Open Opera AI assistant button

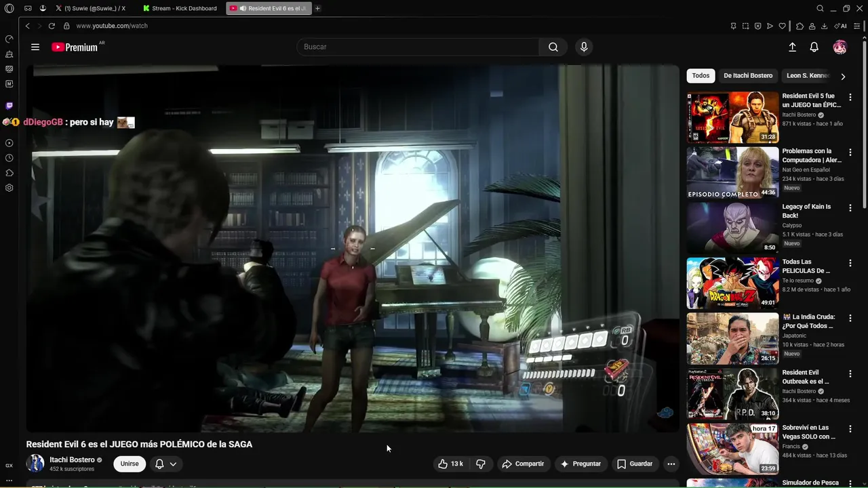click(x=840, y=26)
